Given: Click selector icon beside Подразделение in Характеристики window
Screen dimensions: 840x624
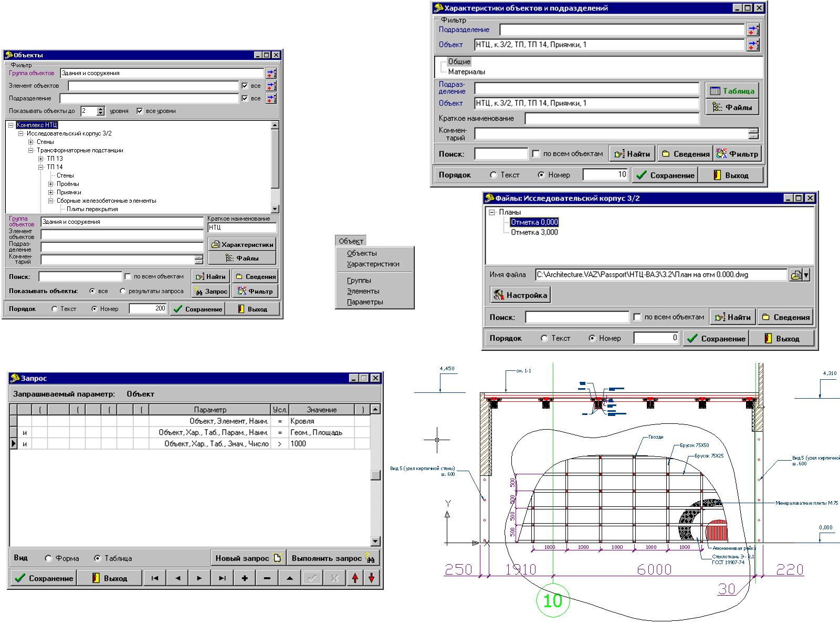Looking at the screenshot, I should pyautogui.click(x=753, y=30).
